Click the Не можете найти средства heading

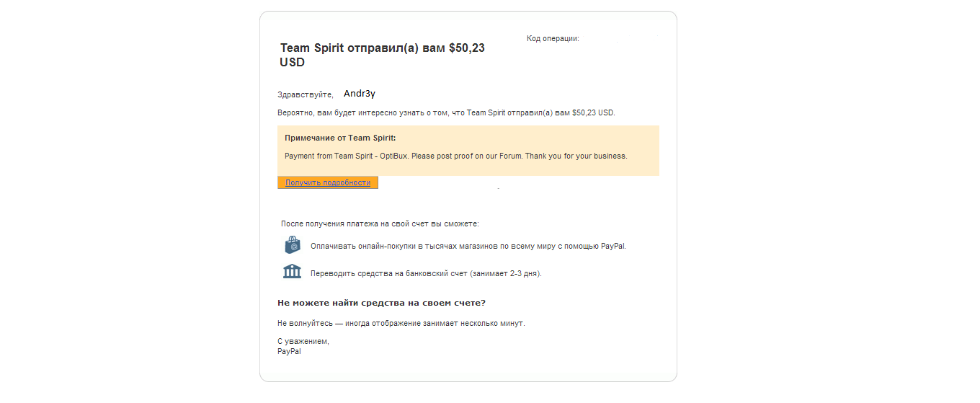tap(381, 303)
